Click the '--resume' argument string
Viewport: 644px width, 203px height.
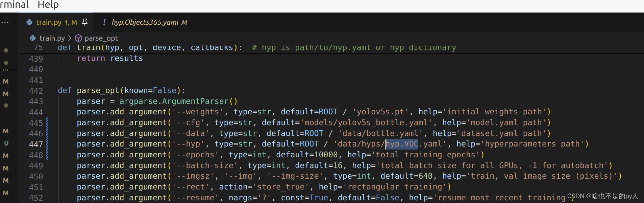point(195,198)
